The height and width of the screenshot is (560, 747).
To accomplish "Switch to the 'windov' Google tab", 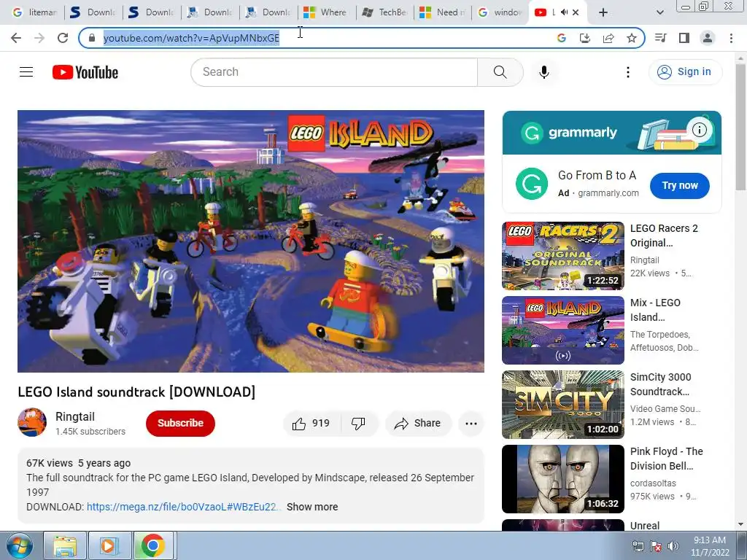I will point(500,12).
